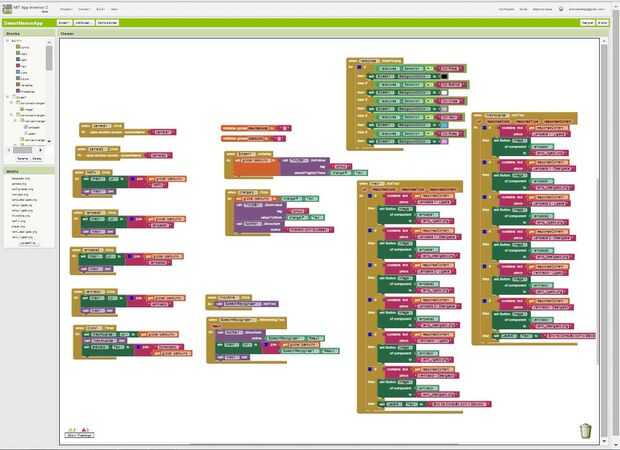Click Delete button under the blocks tree
The image size is (620, 450).
coord(37,159)
